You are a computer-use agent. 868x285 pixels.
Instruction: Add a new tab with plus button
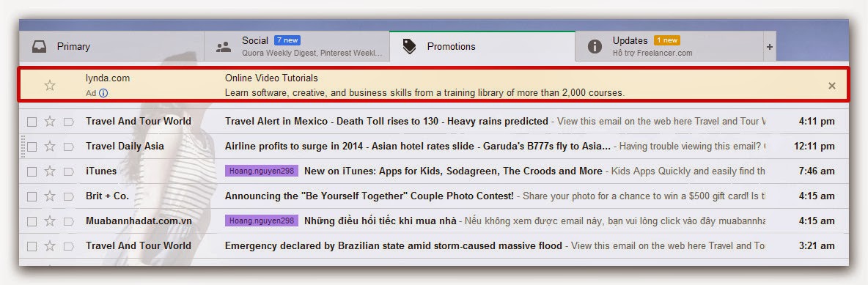pos(770,47)
